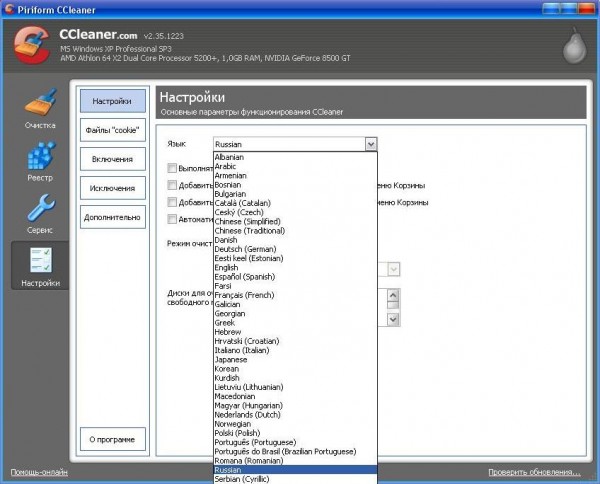Collapse the language dropdown arrow
The image size is (600, 484).
point(371,144)
